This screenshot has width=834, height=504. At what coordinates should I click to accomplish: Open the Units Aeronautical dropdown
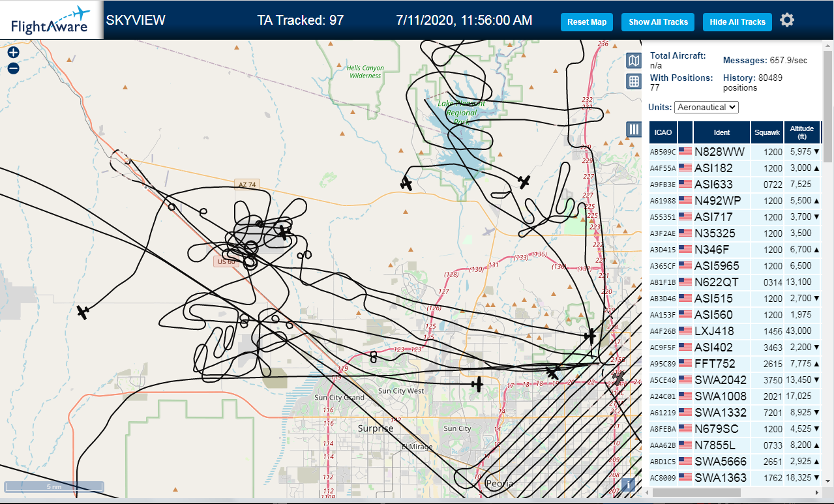tap(706, 107)
